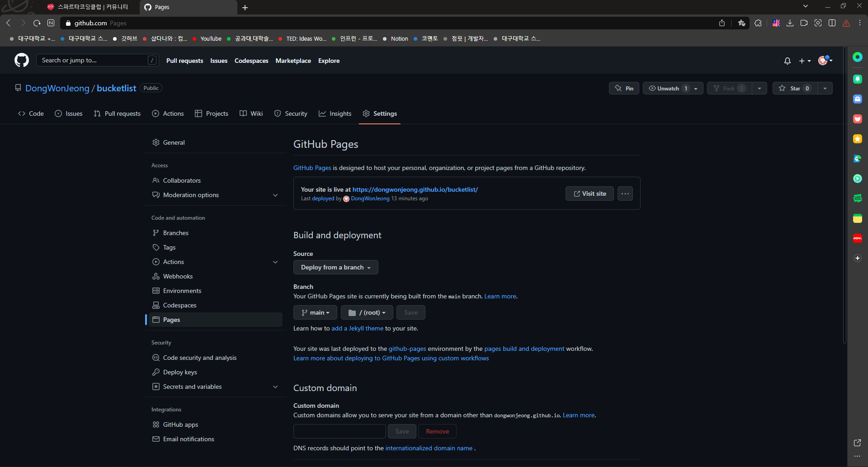Open the live site URL link
The width and height of the screenshot is (868, 467).
[415, 189]
